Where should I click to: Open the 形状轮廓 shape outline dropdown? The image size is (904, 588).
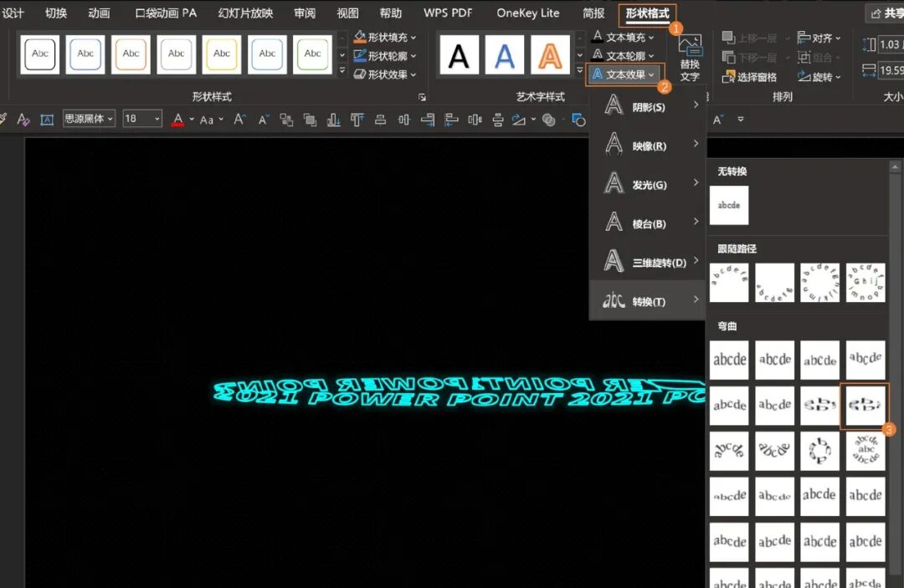click(x=385, y=56)
